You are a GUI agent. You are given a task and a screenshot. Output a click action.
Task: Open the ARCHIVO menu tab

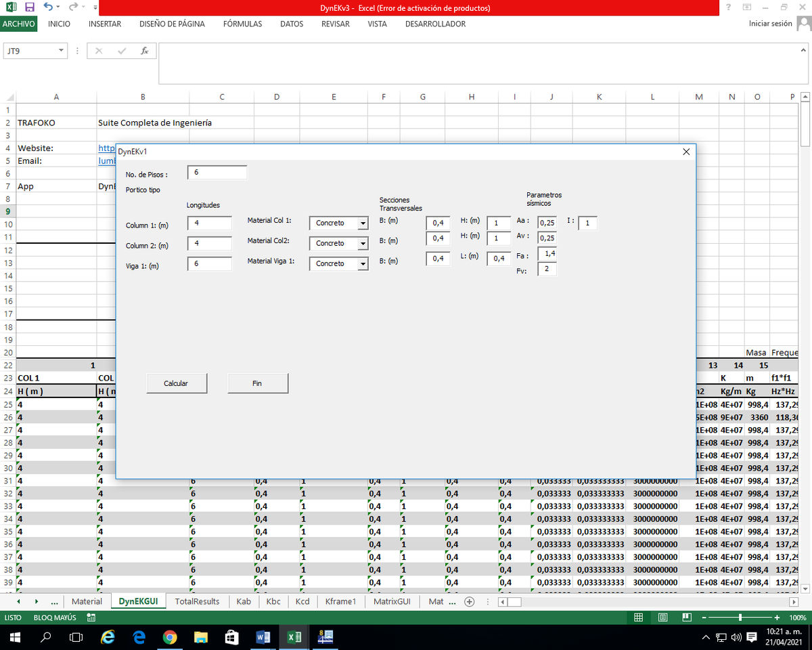coord(19,24)
